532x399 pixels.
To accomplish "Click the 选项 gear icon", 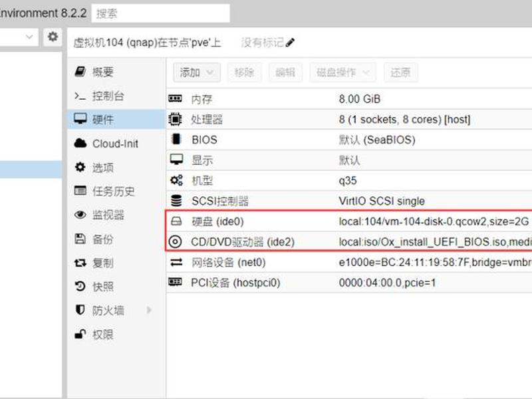I will (x=80, y=167).
